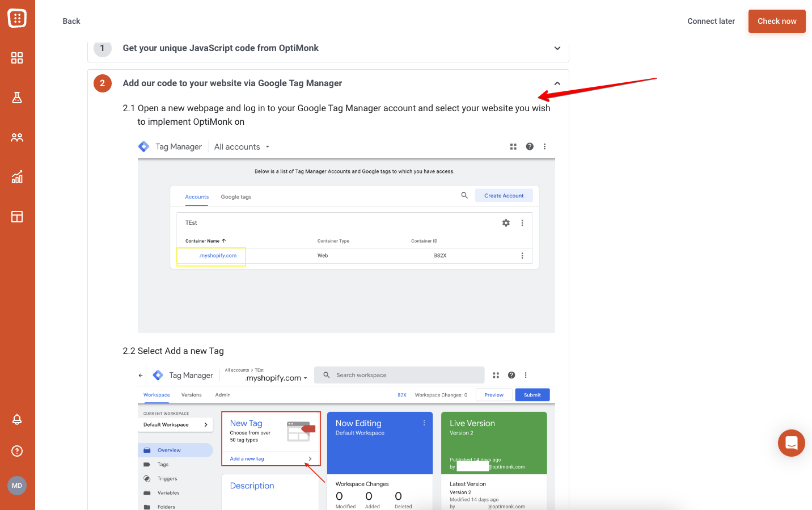Click Create Account in the Tag Manager screenshot
Viewport: 812px width, 510px height.
[x=504, y=196]
